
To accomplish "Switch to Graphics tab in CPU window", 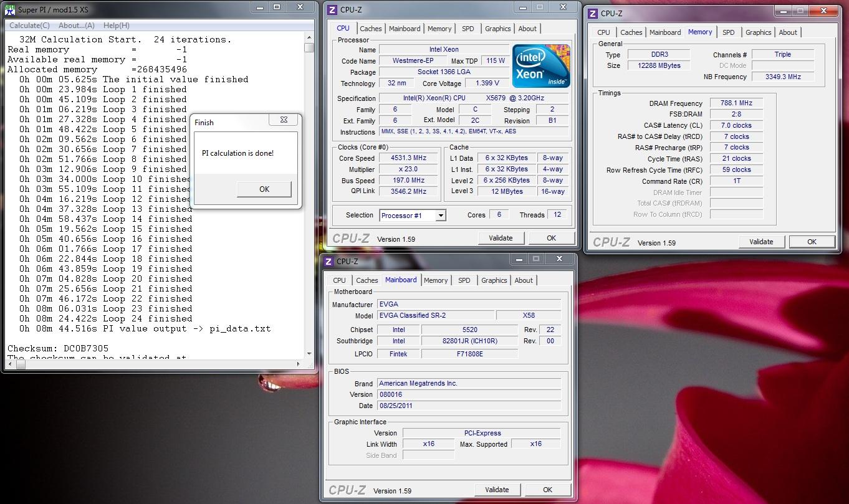I will 498,29.
